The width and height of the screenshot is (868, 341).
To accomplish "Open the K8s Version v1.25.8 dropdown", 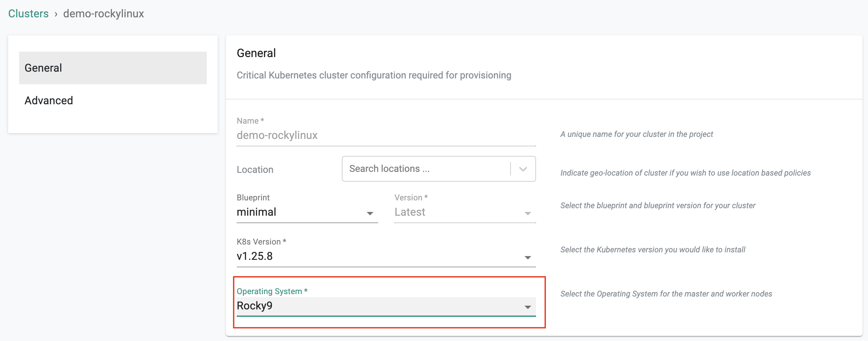I will coord(386,256).
